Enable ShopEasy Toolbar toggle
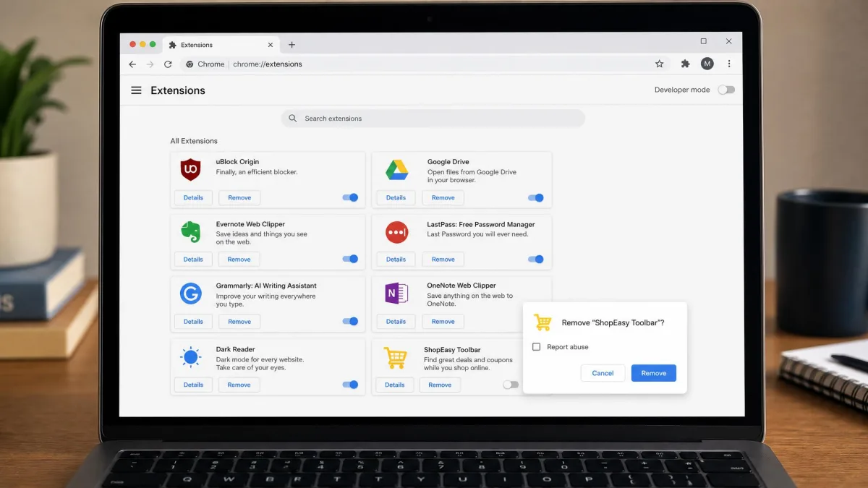Viewport: 868px width, 488px height. (x=511, y=385)
